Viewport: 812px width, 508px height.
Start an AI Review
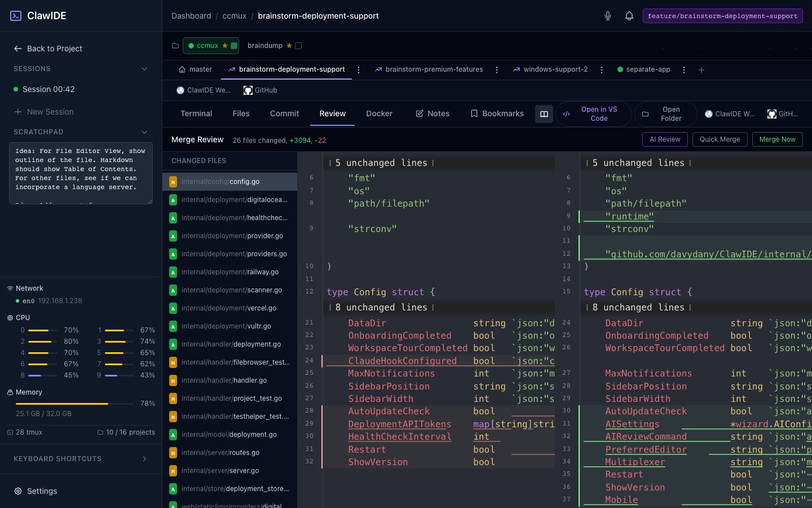point(665,139)
